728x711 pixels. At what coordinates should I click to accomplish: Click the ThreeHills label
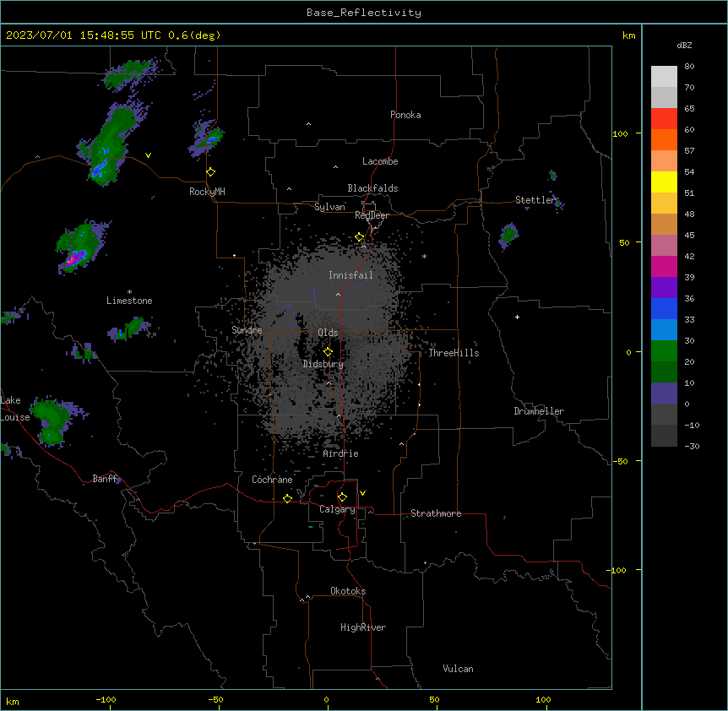click(454, 353)
